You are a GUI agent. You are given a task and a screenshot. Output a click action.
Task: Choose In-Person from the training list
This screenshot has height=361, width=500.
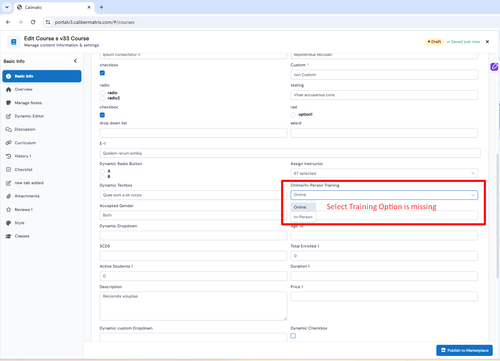coord(303,217)
